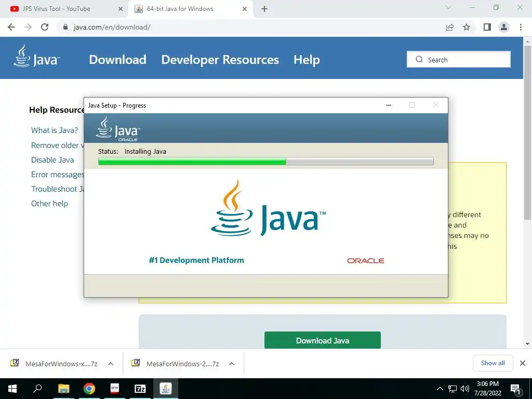Close the downloads bar
Viewport: 532px width, 399px height.
pos(523,363)
